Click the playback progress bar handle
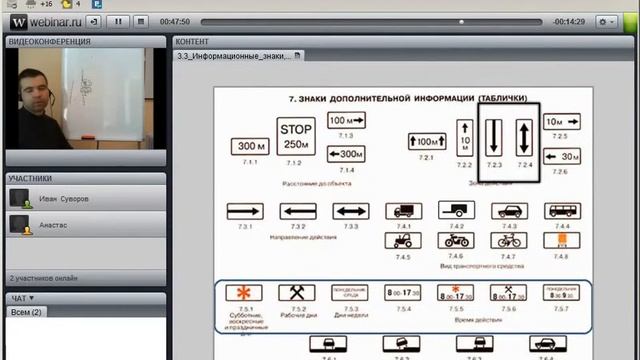Viewport: 640px width, 360px height. pos(461,22)
